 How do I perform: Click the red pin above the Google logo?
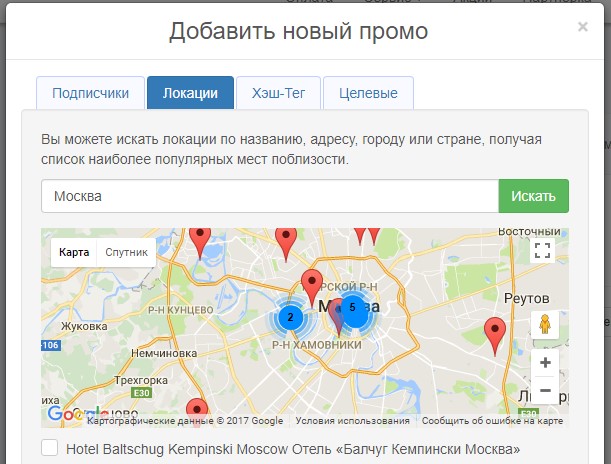[x=197, y=411]
